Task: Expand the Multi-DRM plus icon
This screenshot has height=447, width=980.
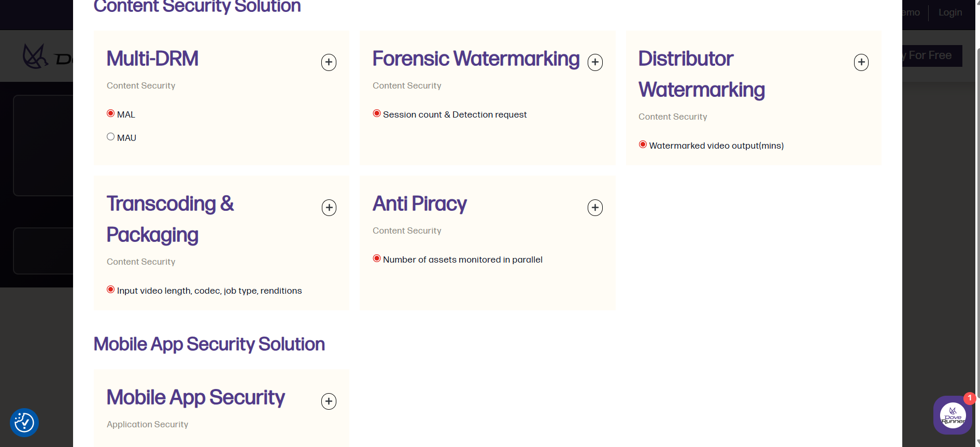Action: (x=329, y=63)
